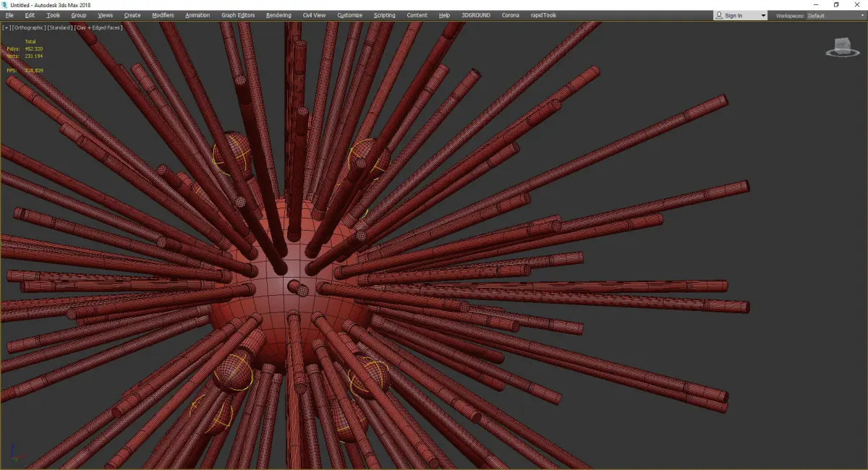Open the Tools menu
868x470 pixels.
click(54, 15)
